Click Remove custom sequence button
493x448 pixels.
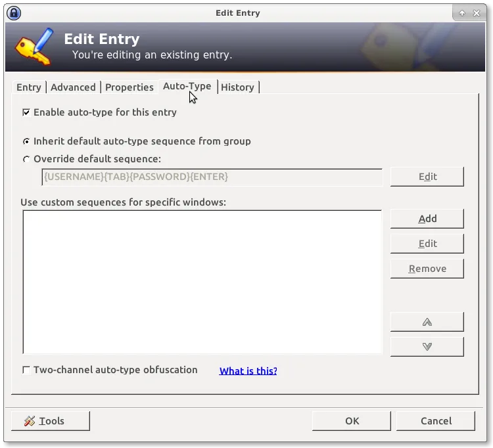(x=427, y=269)
